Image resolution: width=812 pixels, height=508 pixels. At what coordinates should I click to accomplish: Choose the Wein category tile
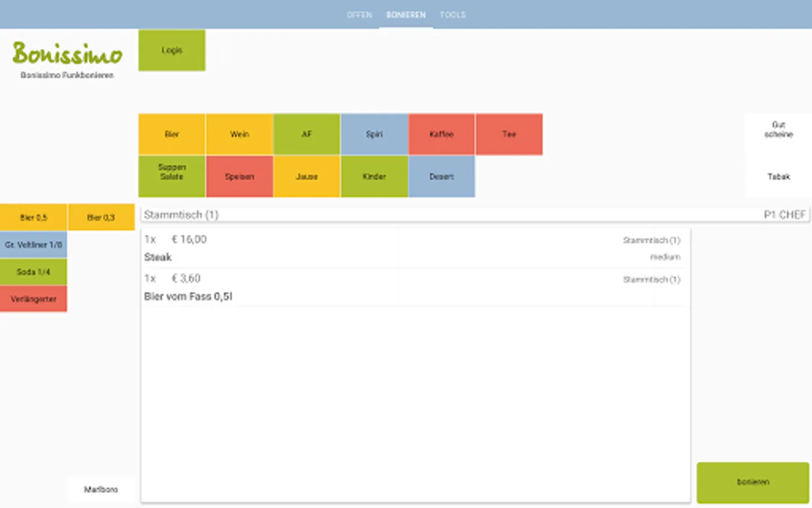tap(240, 134)
